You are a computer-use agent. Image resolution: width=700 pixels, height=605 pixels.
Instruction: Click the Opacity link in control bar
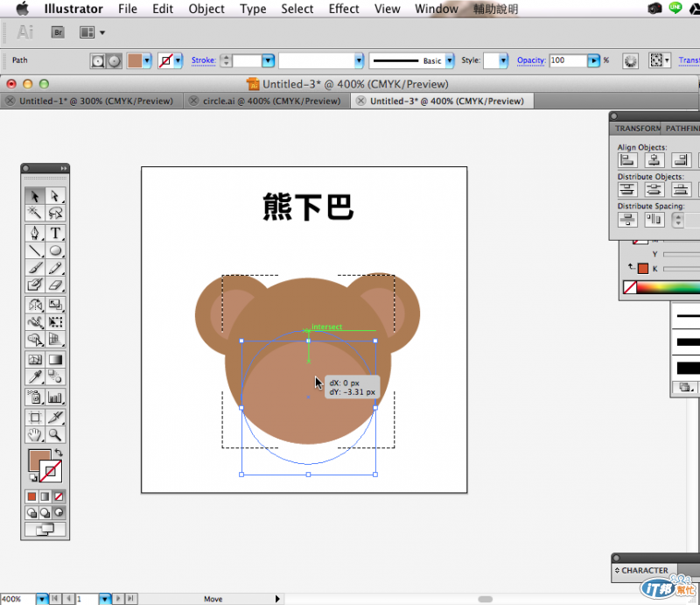point(531,60)
